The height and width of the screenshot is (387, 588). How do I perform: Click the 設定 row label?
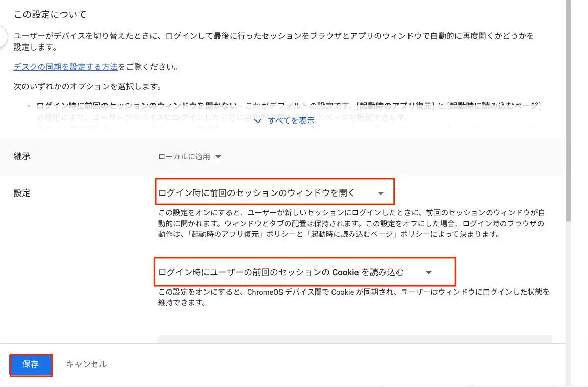click(x=22, y=193)
